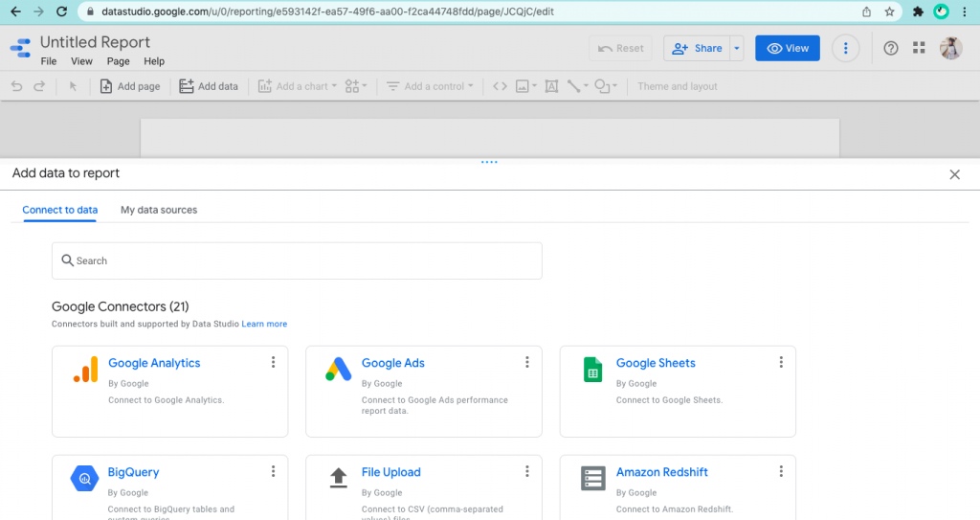
Task: Close the Add data to report panel
Action: pyautogui.click(x=954, y=174)
